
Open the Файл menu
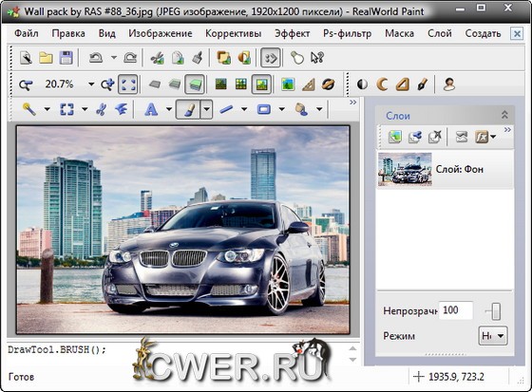pyautogui.click(x=27, y=33)
